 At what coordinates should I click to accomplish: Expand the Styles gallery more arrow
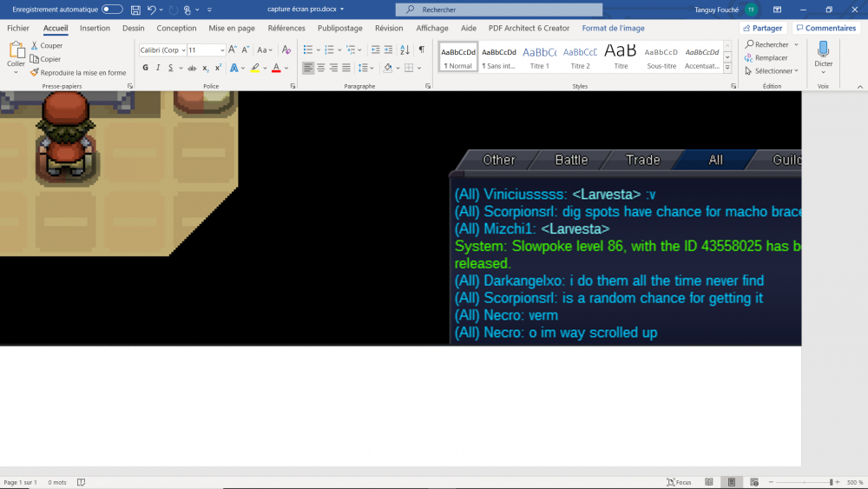click(727, 69)
